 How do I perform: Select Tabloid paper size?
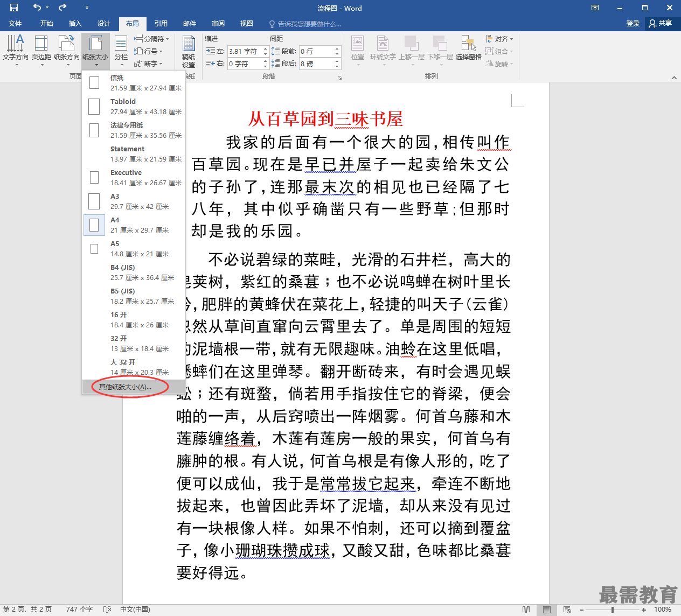coord(134,106)
